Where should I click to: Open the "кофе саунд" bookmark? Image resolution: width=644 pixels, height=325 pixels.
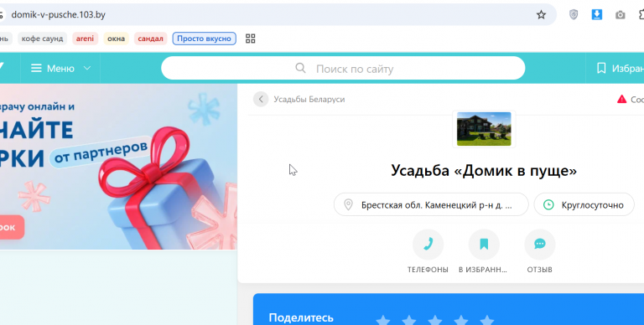point(42,39)
